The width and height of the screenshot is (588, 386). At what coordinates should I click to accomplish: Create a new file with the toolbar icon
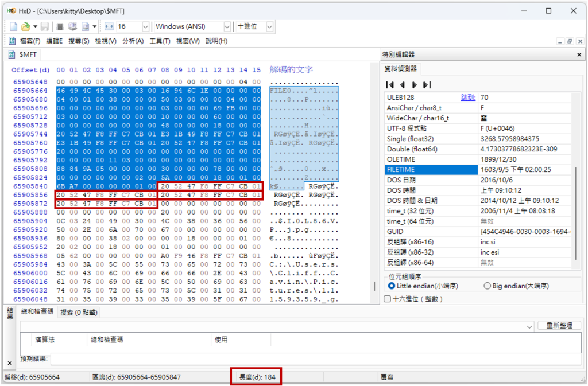[x=14, y=26]
